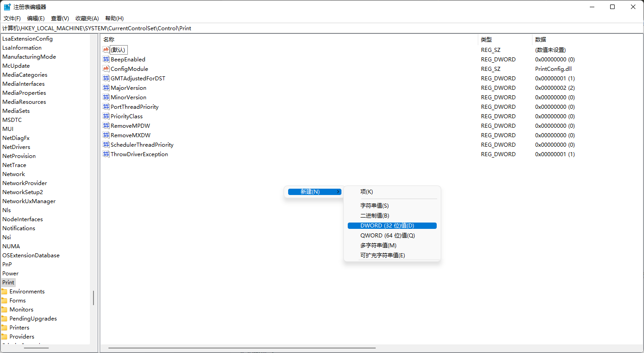The image size is (644, 353).
Task: Click the BeepEnabled DWORD value icon
Action: coord(106,59)
